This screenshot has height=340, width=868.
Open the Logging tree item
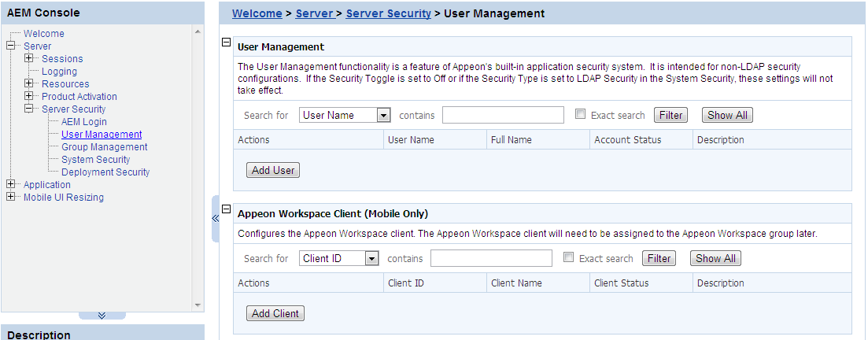pos(59,72)
